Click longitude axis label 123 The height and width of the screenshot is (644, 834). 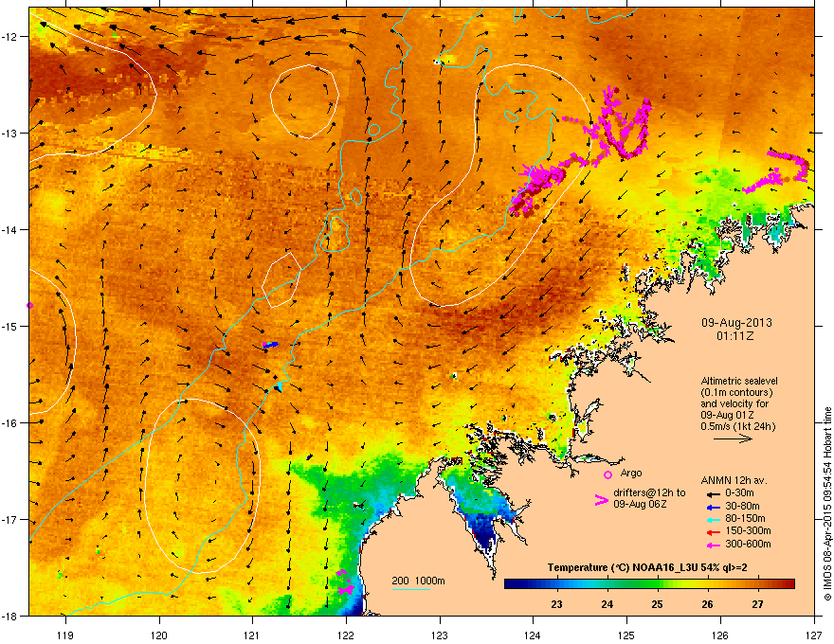pos(440,635)
